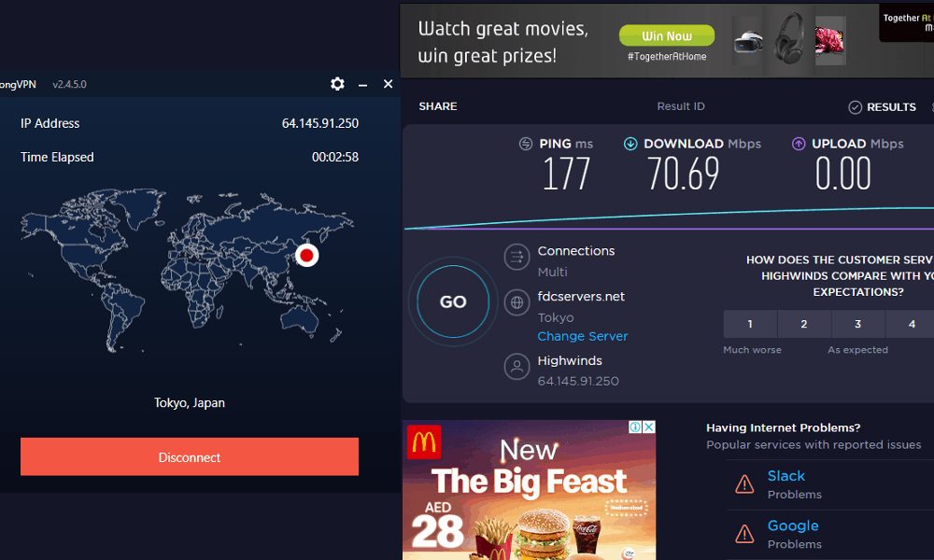Rate customer service as 2
The image size is (934, 560).
pyautogui.click(x=804, y=324)
